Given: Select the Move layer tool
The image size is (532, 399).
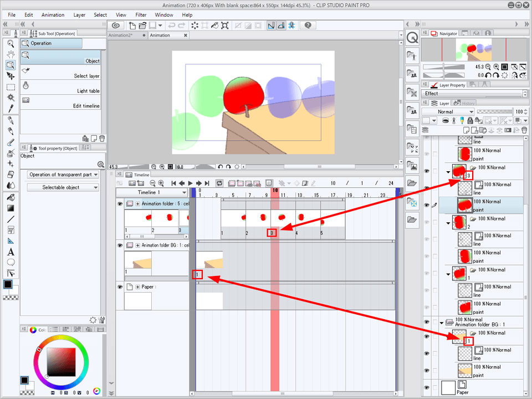Looking at the screenshot, I should pos(11,76).
